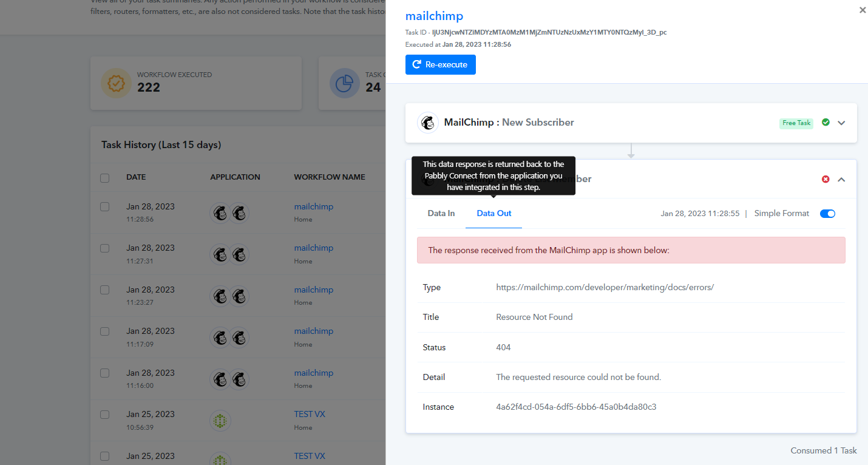Click the "Task History (Last 15 days)" heading

point(161,145)
